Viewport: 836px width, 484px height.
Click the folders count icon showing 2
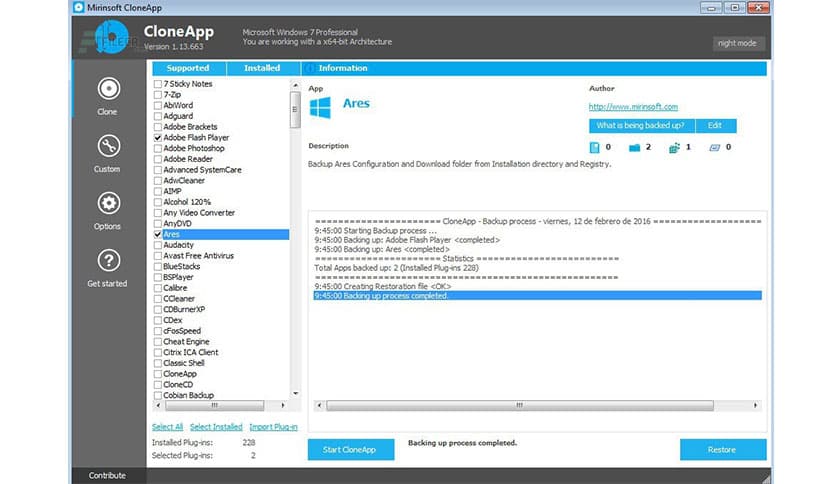click(x=634, y=148)
